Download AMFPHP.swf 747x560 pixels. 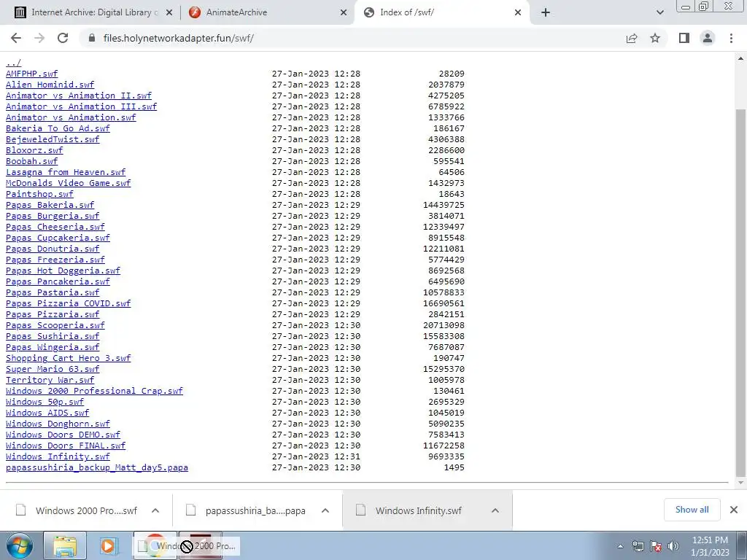(x=31, y=74)
